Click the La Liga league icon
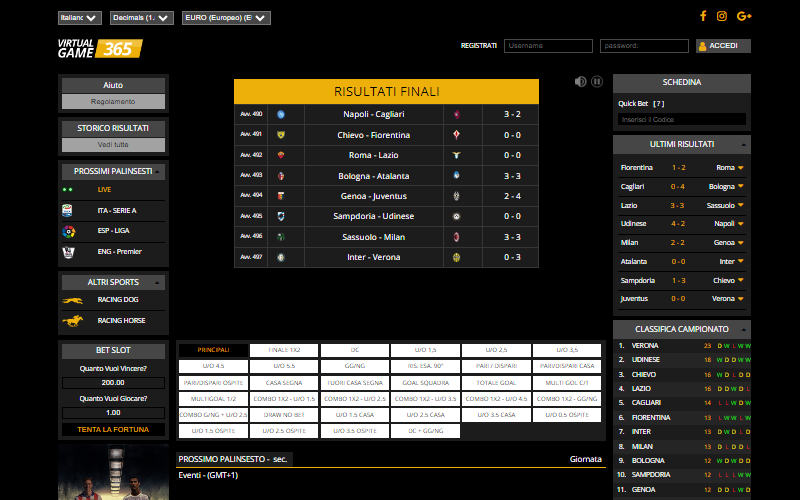Viewport: 800px width, 500px height. pyautogui.click(x=68, y=232)
